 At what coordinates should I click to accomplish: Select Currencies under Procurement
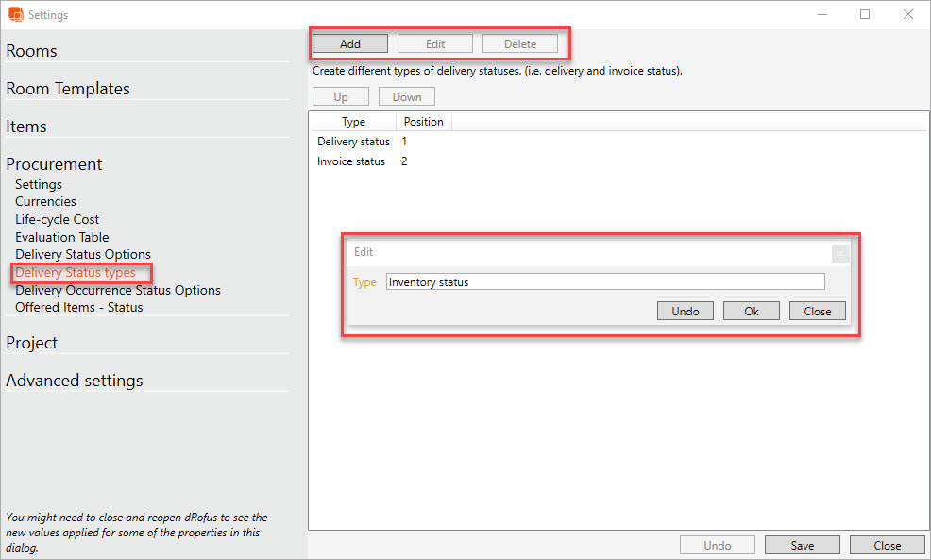point(45,201)
